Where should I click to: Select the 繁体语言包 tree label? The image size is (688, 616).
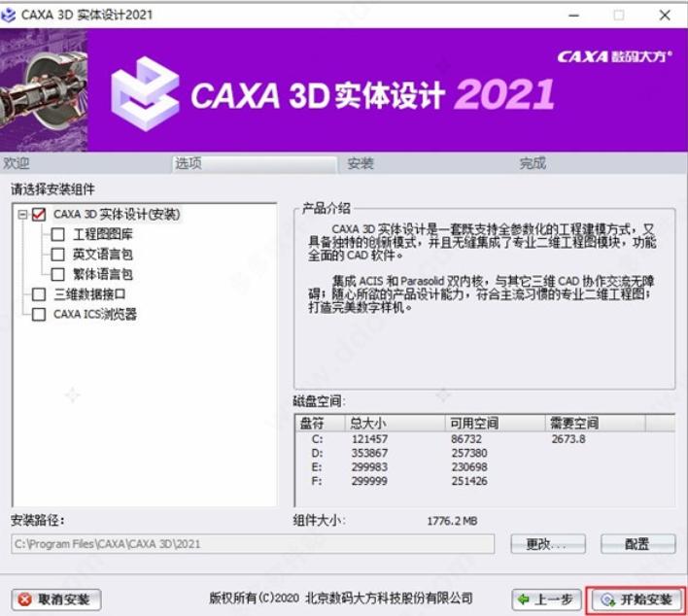(103, 275)
